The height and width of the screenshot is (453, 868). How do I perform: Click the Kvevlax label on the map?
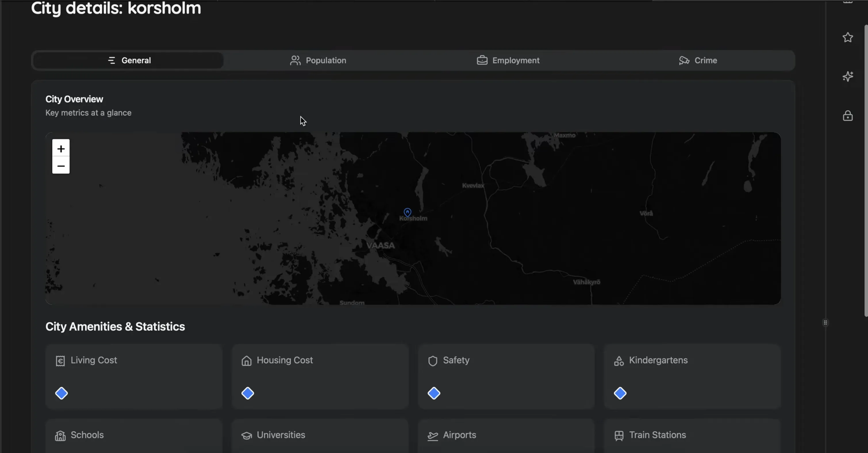pyautogui.click(x=473, y=185)
